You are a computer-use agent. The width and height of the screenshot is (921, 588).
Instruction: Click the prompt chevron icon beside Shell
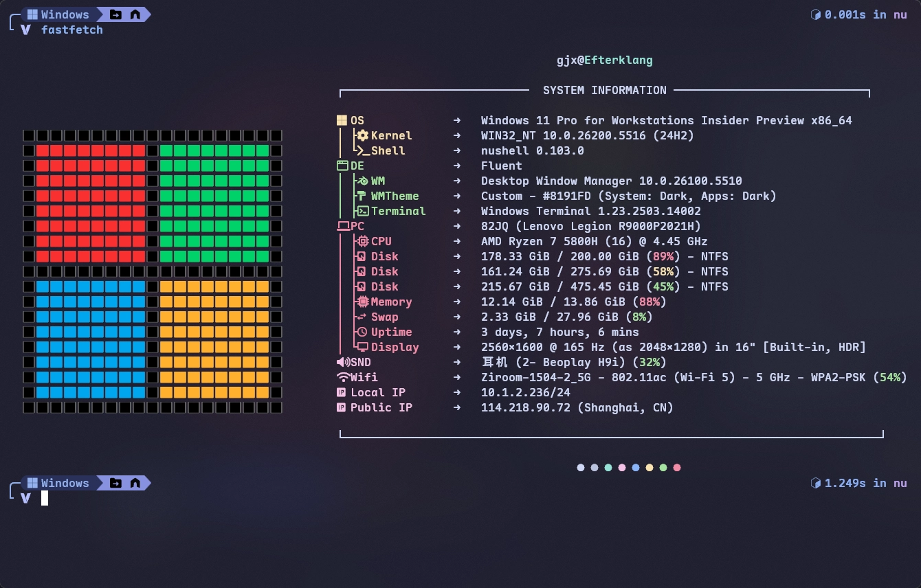pos(362,150)
